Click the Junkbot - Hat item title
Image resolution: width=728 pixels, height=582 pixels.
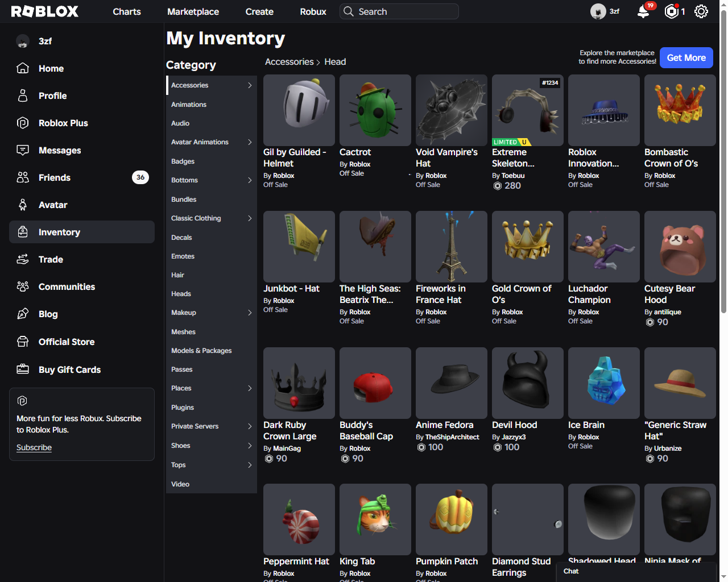pos(291,289)
